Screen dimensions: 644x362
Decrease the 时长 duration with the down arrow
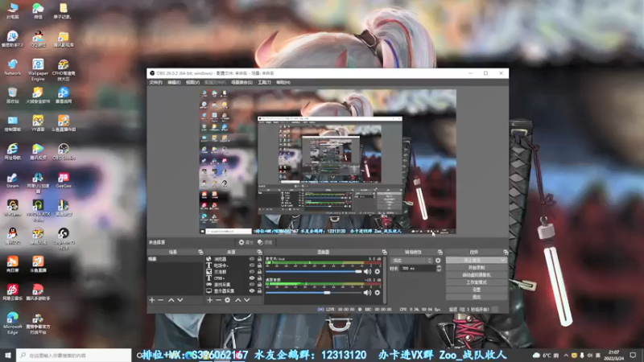[439, 270]
